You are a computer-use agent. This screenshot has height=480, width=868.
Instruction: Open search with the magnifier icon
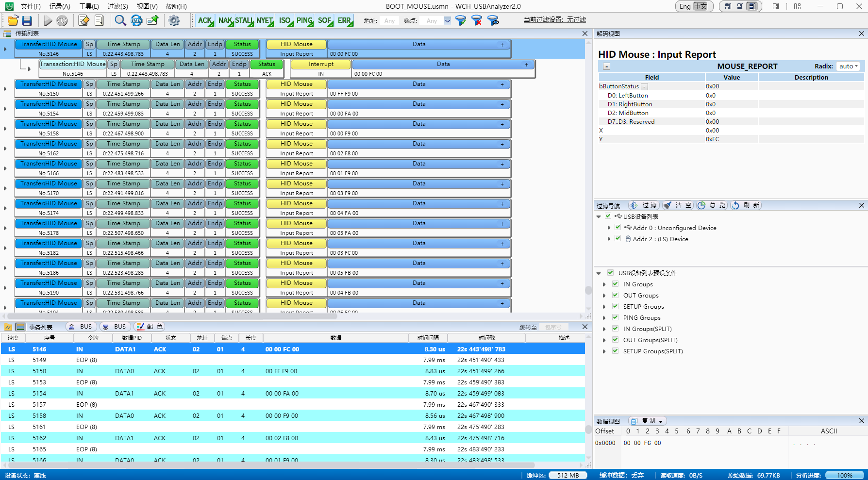120,20
